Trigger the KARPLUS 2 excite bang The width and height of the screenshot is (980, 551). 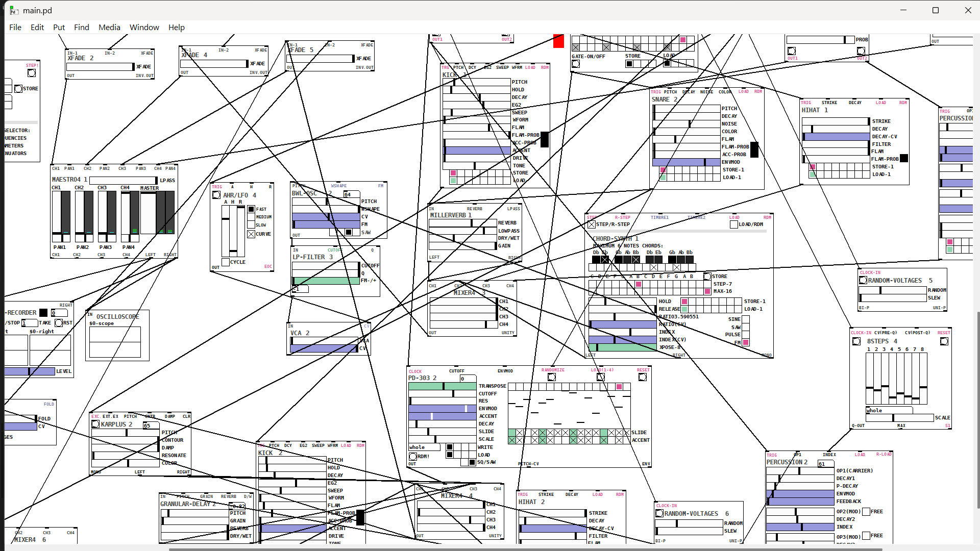click(95, 424)
